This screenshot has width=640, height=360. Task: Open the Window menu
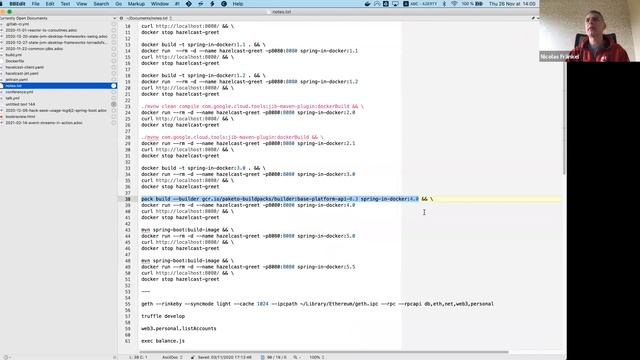(160, 4)
